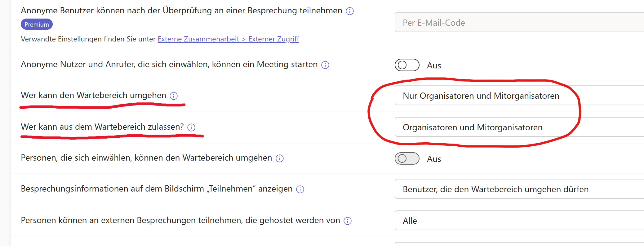This screenshot has height=246, width=644.
Task: Expand 'Benutzer, die den Wartebereich umgehen dürfen' dropdown
Action: pyautogui.click(x=518, y=189)
